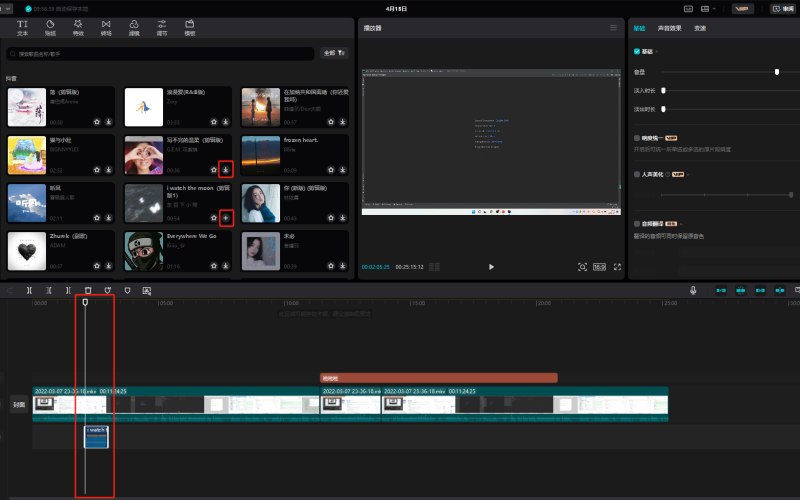Adjust the 音量 (volume) slider handle
The height and width of the screenshot is (500, 800).
coord(777,72)
